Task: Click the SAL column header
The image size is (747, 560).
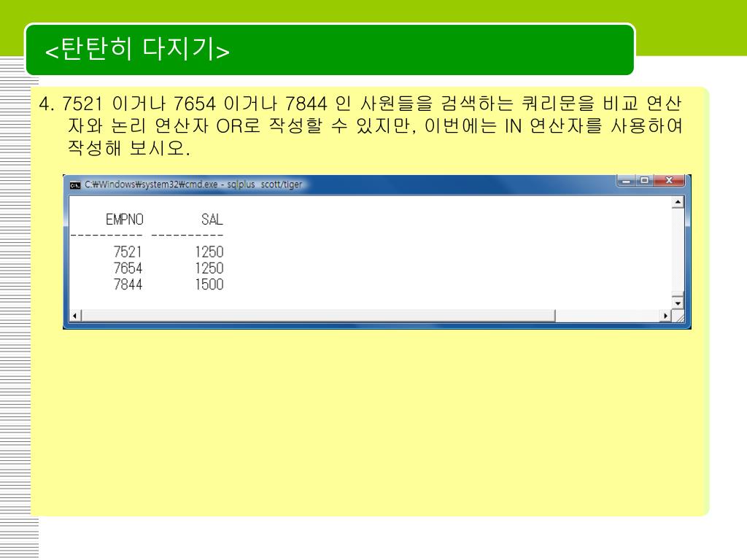Action: point(212,219)
